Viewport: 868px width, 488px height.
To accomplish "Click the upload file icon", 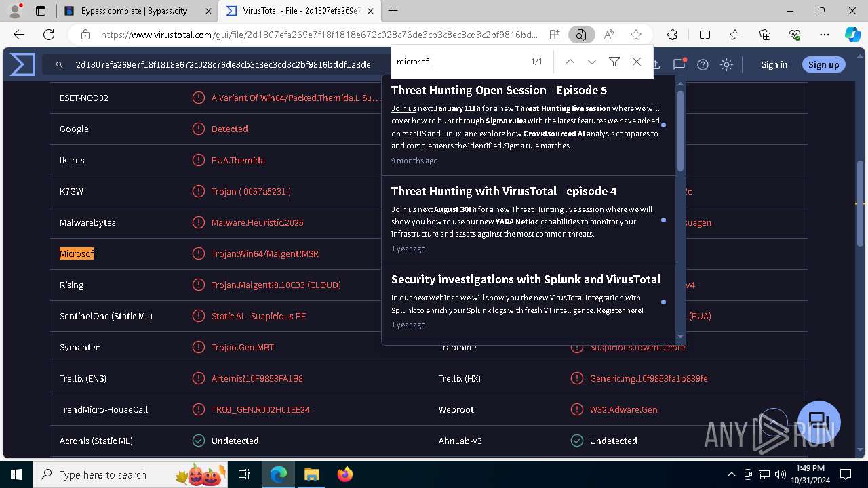I will click(656, 64).
